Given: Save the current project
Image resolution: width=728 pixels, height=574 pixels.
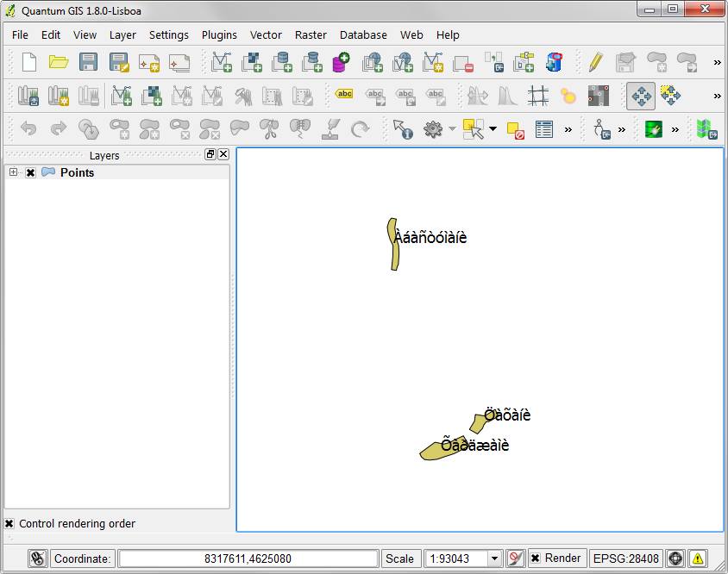Looking at the screenshot, I should click(88, 62).
